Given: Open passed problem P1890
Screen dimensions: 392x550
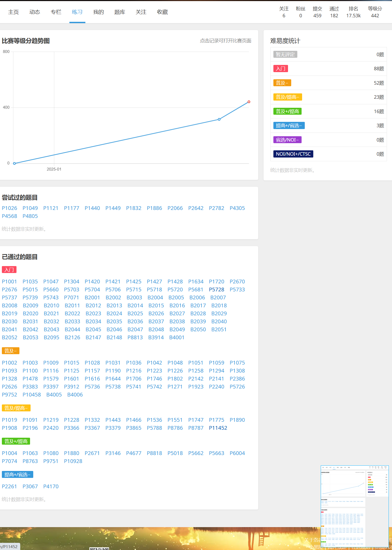Looking at the screenshot, I should 237,420.
